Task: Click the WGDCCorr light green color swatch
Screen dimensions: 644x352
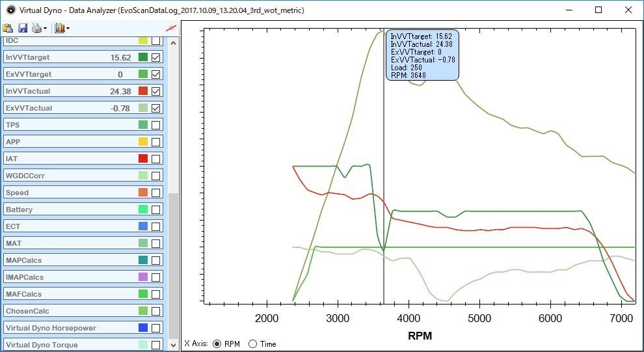Action: [x=143, y=176]
